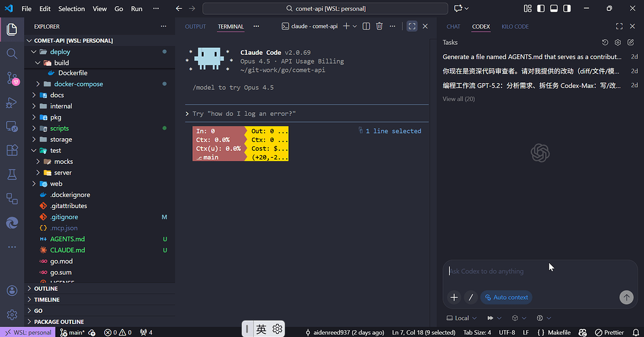The width and height of the screenshot is (644, 337).
Task: Kill terminal with trash icon
Action: pyautogui.click(x=380, y=26)
